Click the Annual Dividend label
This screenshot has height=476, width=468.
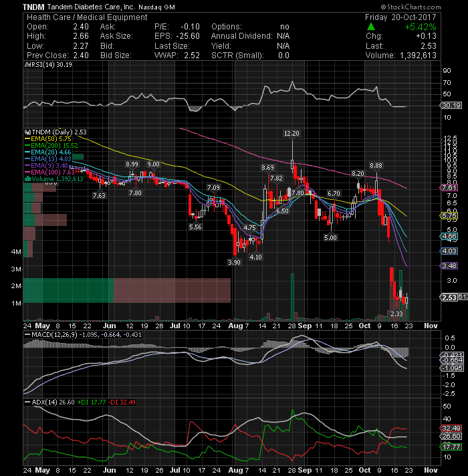coord(242,36)
